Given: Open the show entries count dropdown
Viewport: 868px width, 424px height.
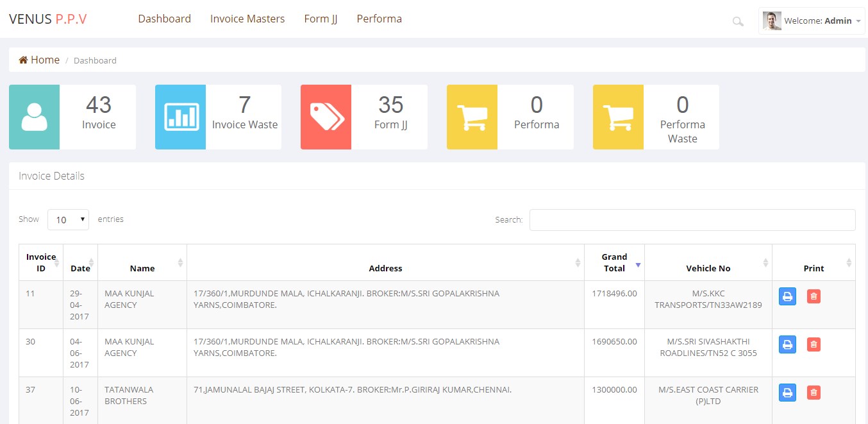Looking at the screenshot, I should (x=68, y=219).
